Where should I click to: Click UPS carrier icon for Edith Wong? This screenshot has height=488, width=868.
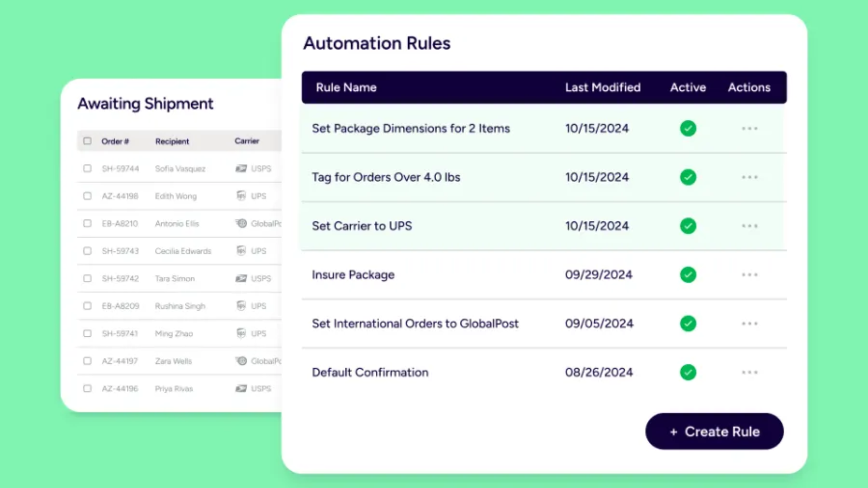241,196
